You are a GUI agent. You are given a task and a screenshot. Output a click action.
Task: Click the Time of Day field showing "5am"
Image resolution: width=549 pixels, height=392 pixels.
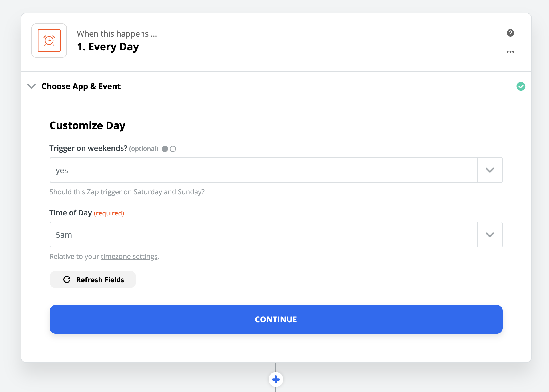pyautogui.click(x=263, y=235)
